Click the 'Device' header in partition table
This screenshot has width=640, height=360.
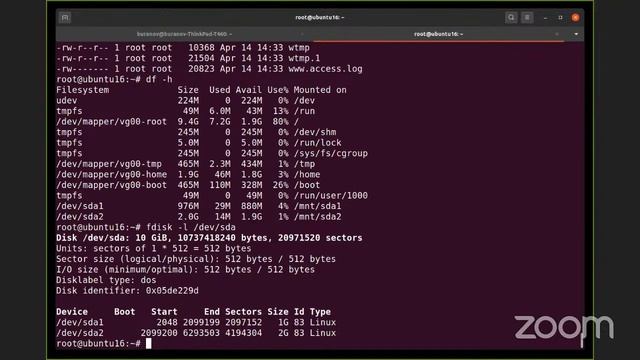(x=72, y=312)
